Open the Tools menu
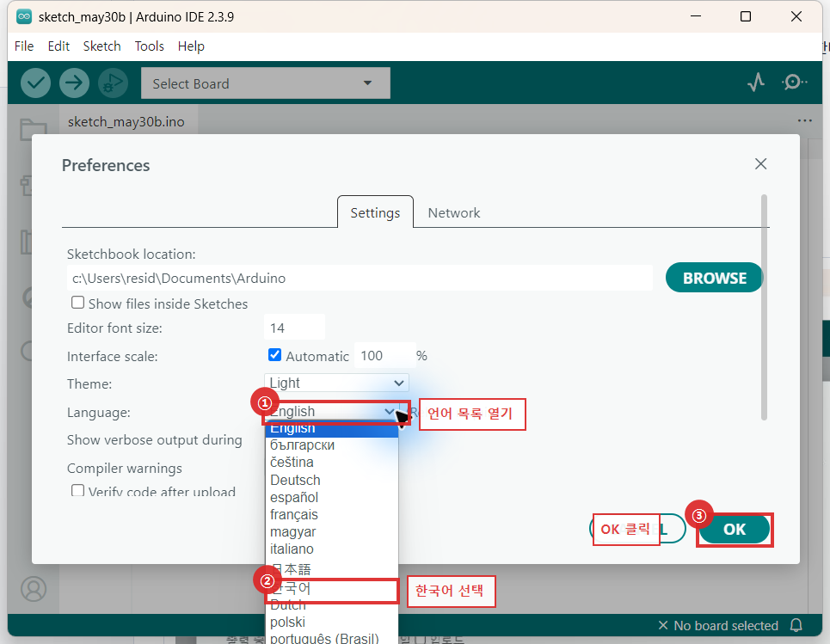This screenshot has width=830, height=644. coord(150,46)
